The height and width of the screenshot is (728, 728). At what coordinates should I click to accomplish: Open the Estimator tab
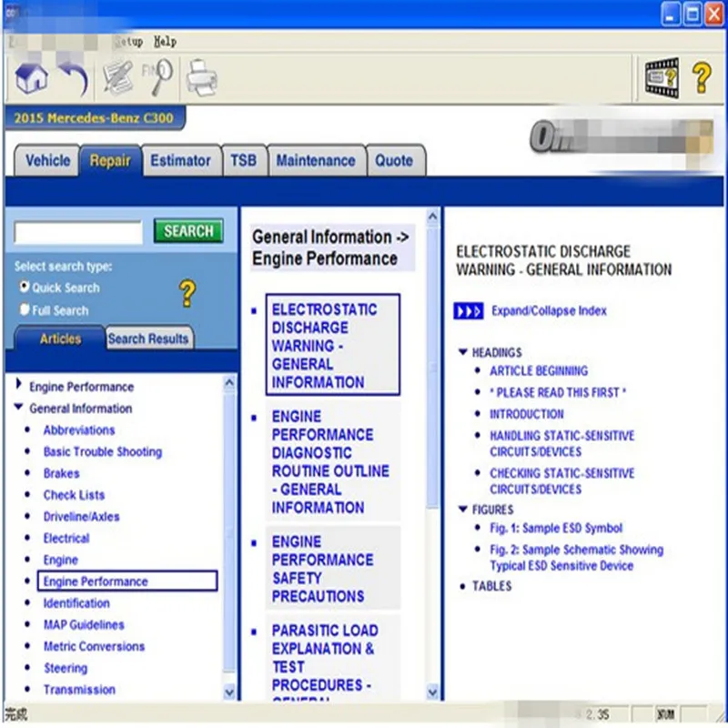[180, 161]
